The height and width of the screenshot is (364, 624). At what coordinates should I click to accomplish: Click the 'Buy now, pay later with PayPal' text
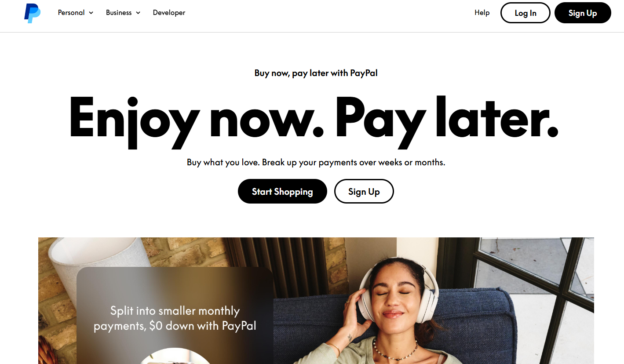pyautogui.click(x=316, y=73)
